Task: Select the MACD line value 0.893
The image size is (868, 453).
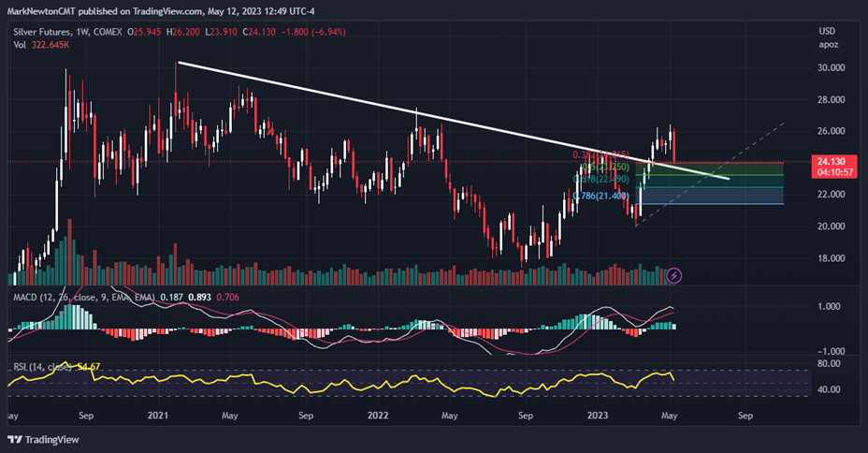Action: (x=199, y=298)
